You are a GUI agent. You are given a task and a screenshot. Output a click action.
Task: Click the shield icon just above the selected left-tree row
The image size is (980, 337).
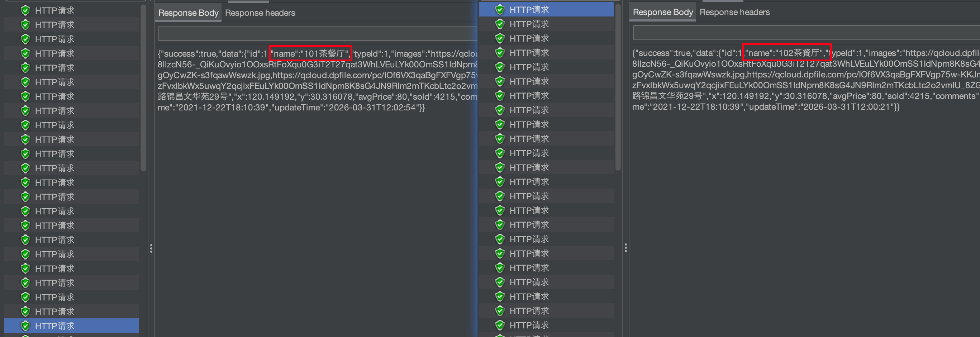click(25, 312)
